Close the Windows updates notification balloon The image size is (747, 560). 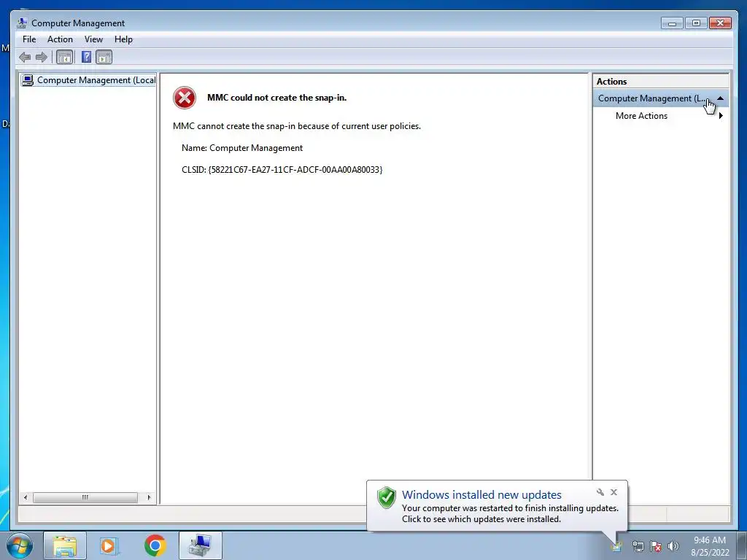614,492
